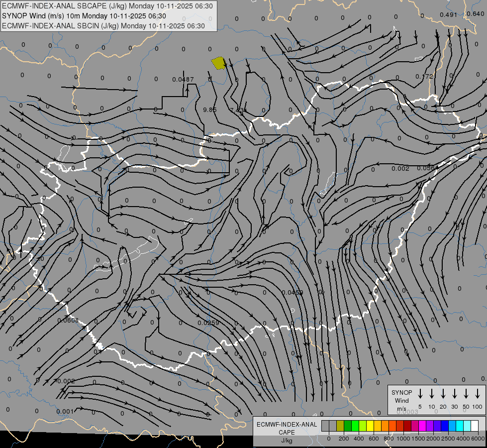Viewport: 487px width, 448px height.
Task: Click the 0.0608 value on the map
Action: pos(68,320)
